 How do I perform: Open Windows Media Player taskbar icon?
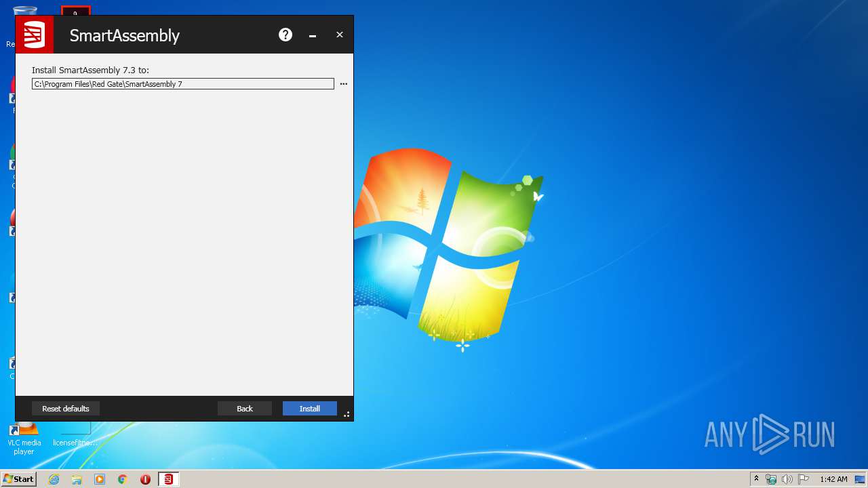point(100,479)
